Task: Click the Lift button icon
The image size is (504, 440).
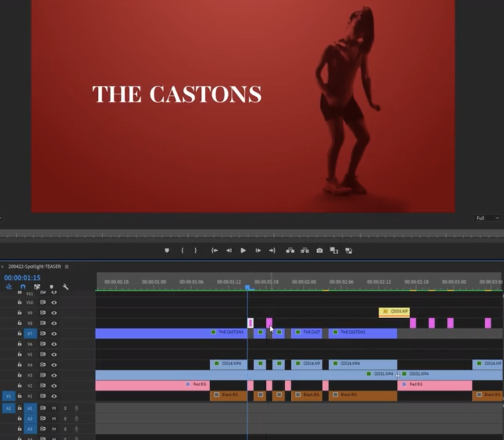Action: 290,250
